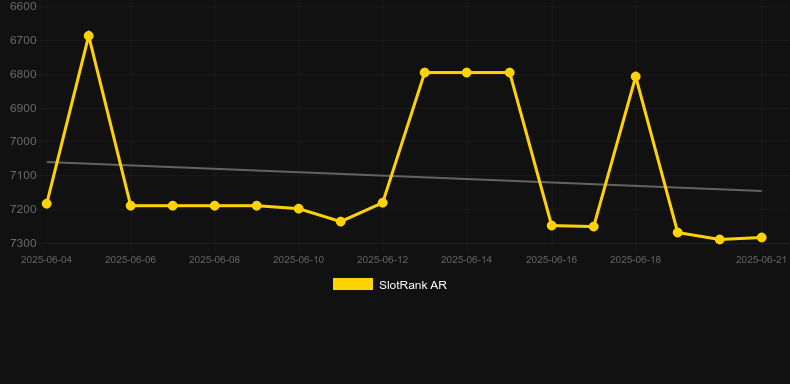Select the spike data point above 2025-06-18
This screenshot has height=384, width=790.
[x=636, y=77]
